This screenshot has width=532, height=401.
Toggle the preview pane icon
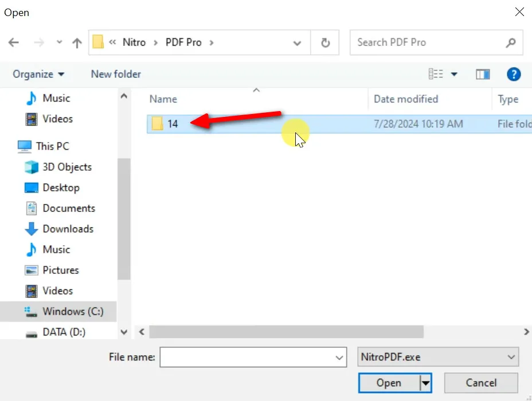coord(483,74)
